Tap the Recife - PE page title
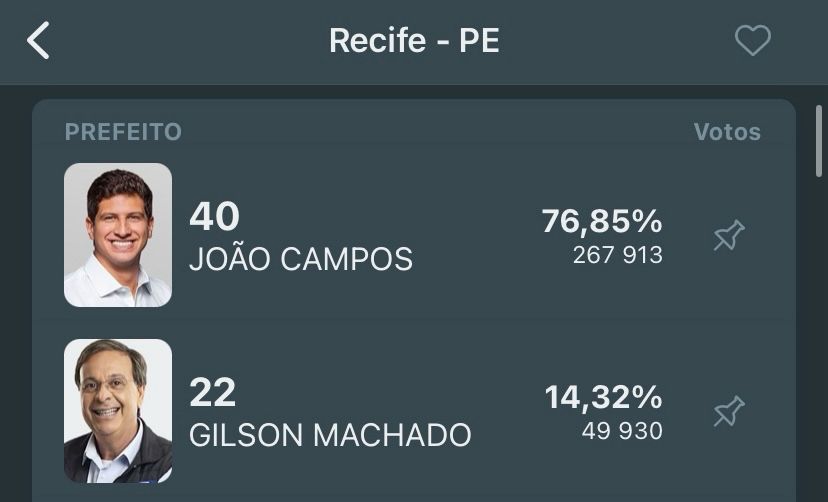 click(x=414, y=41)
